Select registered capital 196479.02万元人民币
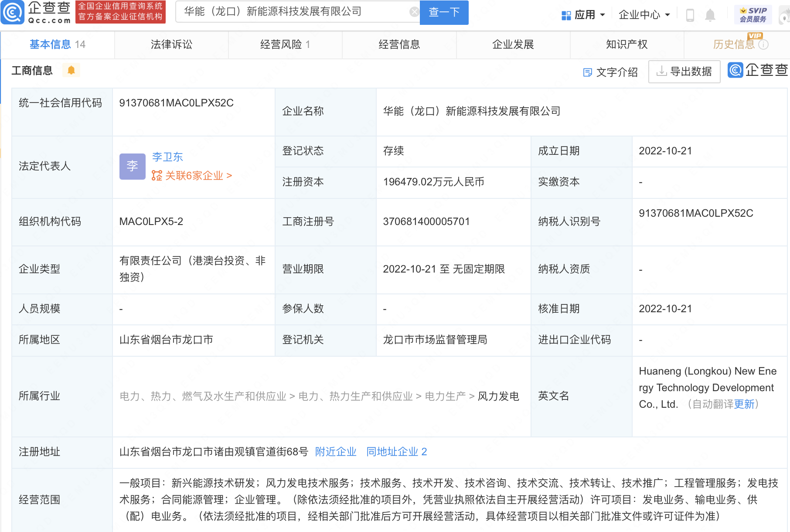Screen dimensions: 790x532 tap(433, 182)
